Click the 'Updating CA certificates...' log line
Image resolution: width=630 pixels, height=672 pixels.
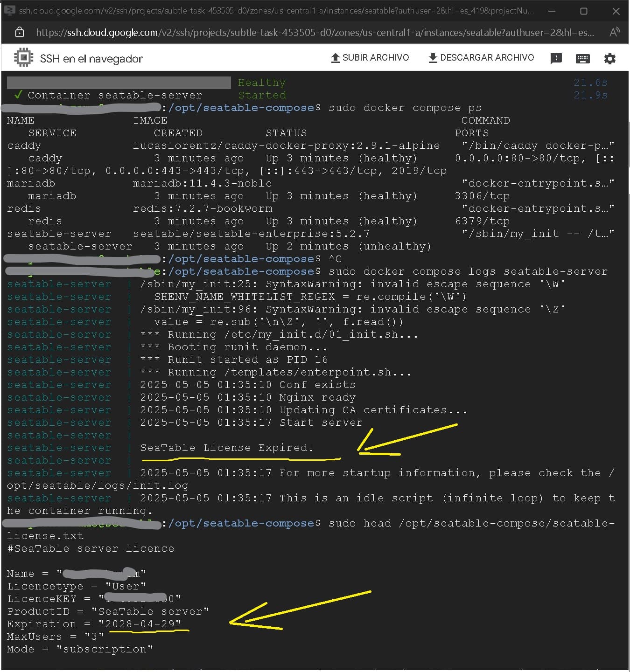pos(373,410)
